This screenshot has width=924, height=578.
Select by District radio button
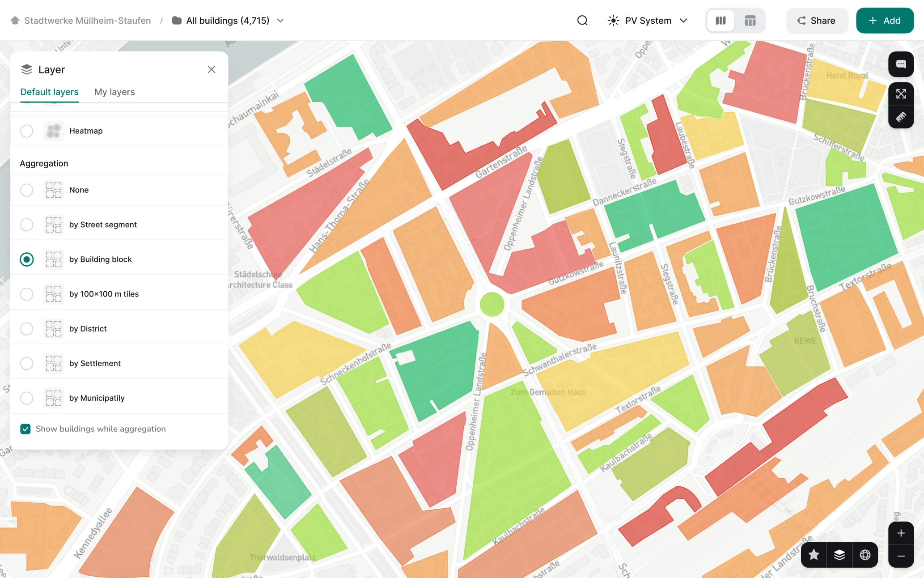[27, 329]
